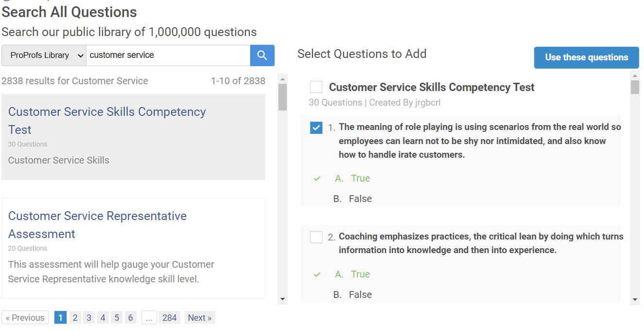This screenshot has width=644, height=331.
Task: Click the « Previous pagination link
Action: point(25,318)
